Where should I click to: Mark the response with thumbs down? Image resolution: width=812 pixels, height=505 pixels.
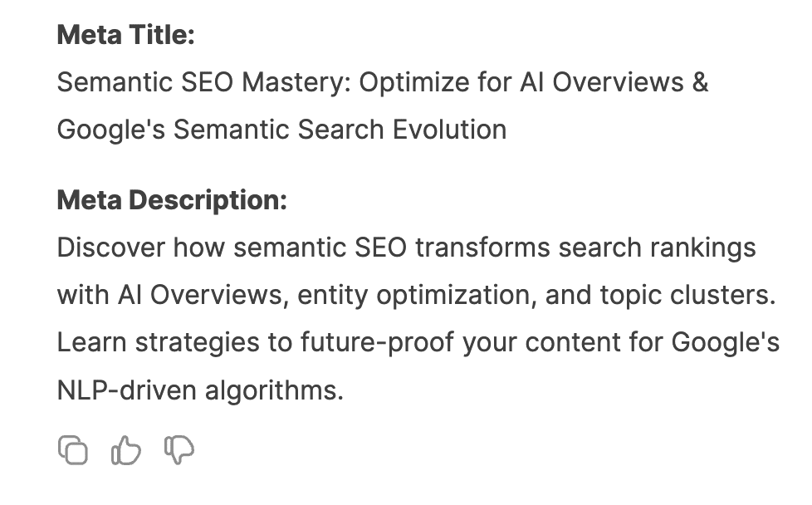coord(179,450)
